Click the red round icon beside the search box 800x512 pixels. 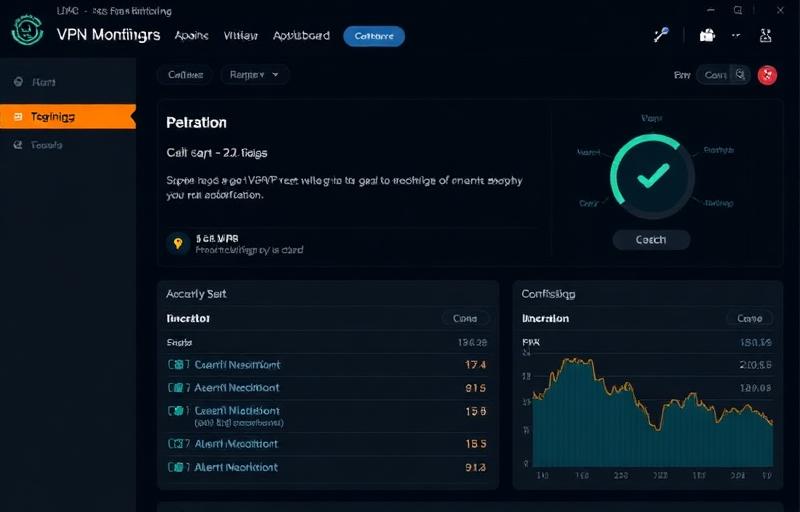click(x=767, y=74)
